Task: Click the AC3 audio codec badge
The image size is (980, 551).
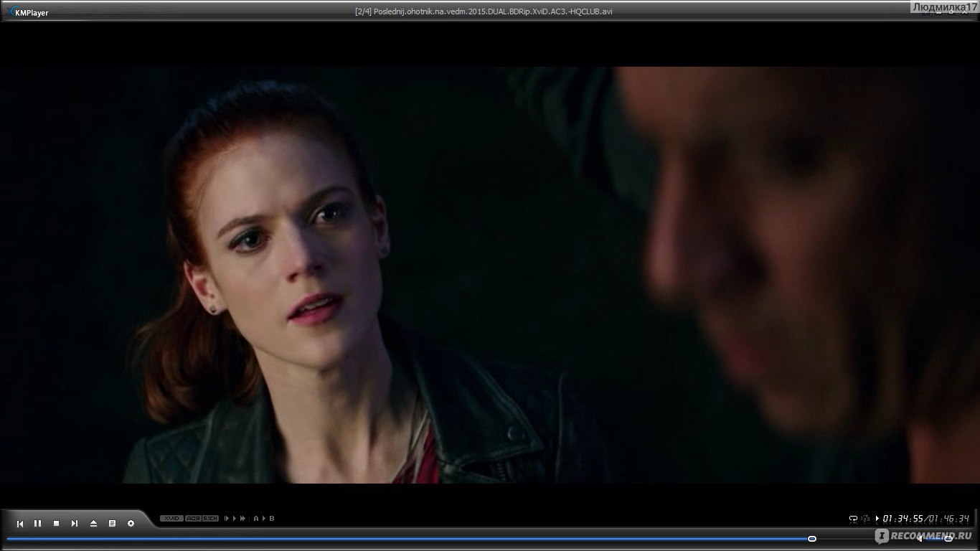Action: pyautogui.click(x=193, y=518)
